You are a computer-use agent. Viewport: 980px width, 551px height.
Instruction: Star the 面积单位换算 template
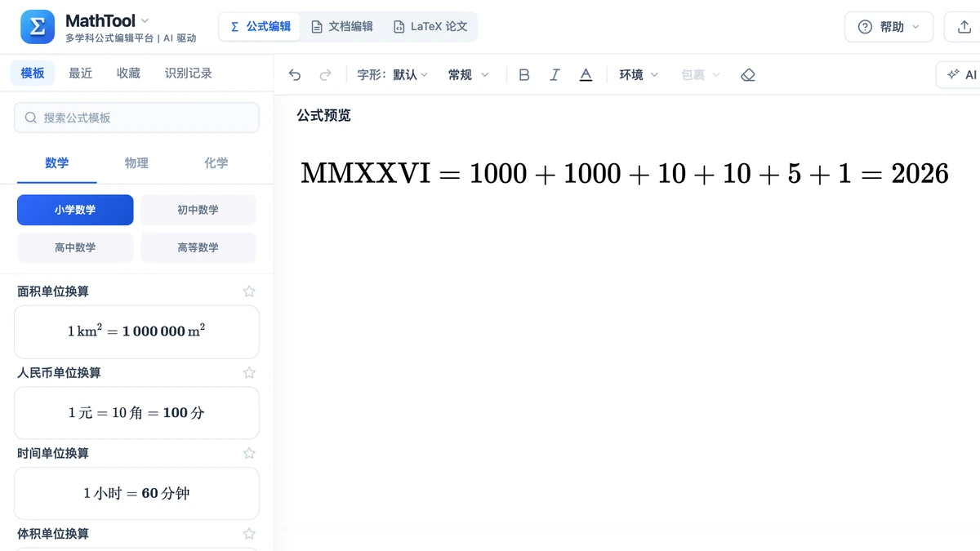[x=249, y=291]
